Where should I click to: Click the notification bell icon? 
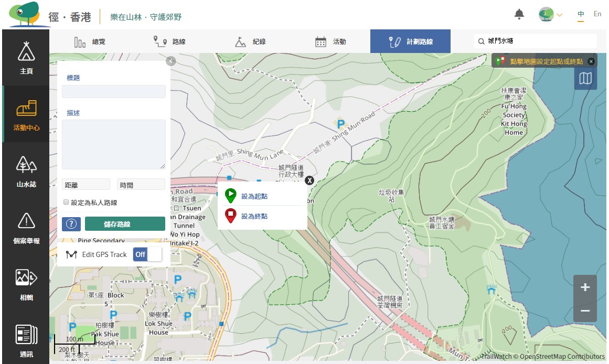(x=519, y=15)
